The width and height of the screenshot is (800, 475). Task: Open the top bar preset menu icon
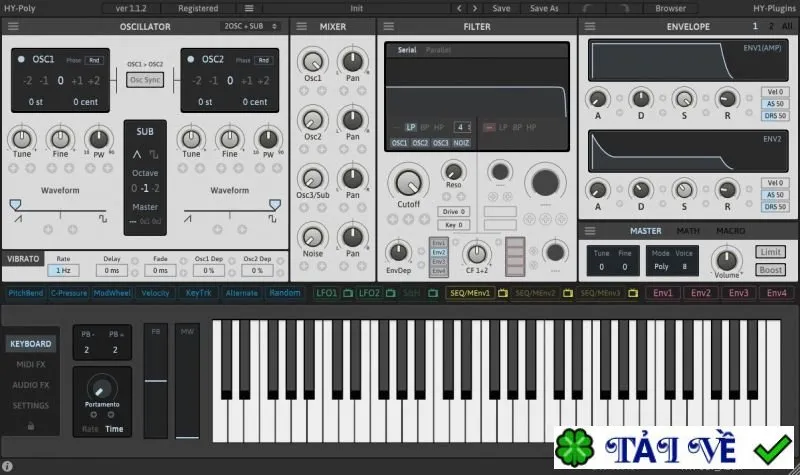tap(248, 8)
